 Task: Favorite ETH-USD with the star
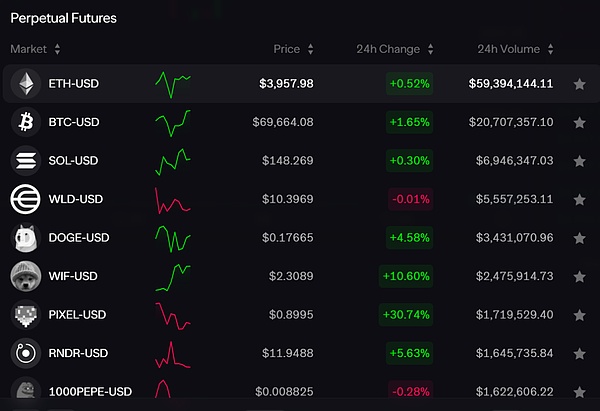[579, 84]
